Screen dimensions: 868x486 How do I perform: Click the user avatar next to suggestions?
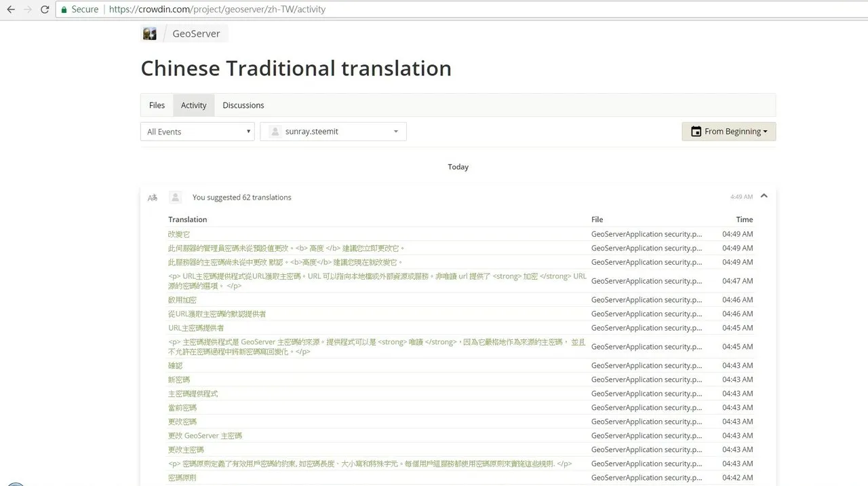pos(175,197)
